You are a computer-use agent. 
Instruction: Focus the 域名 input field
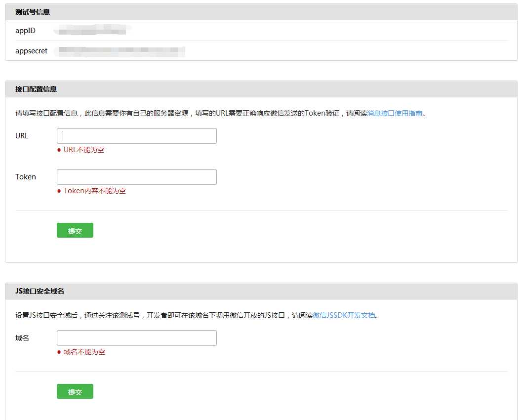click(x=137, y=338)
